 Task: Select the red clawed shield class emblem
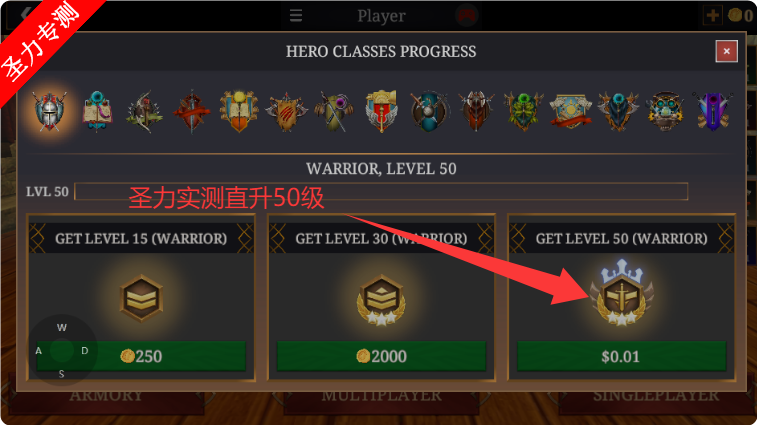pos(286,112)
